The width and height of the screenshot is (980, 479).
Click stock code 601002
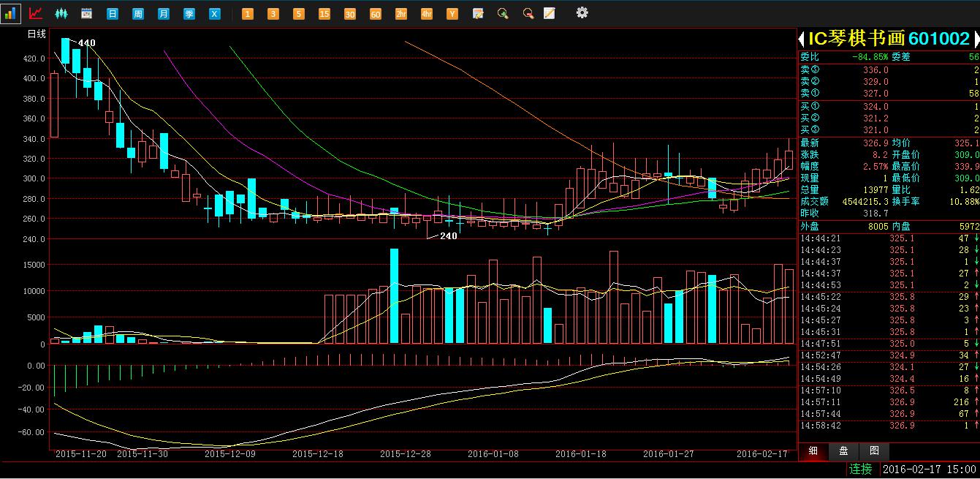click(x=939, y=39)
